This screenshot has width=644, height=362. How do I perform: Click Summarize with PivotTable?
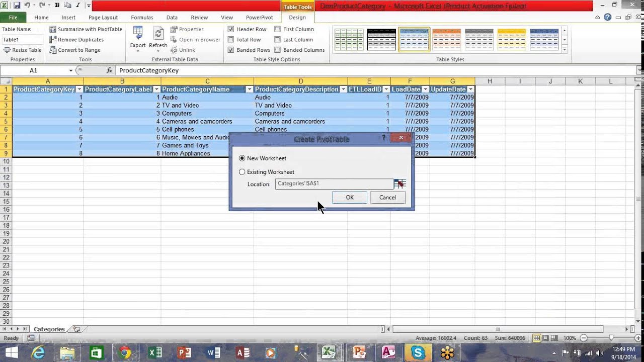point(86,29)
